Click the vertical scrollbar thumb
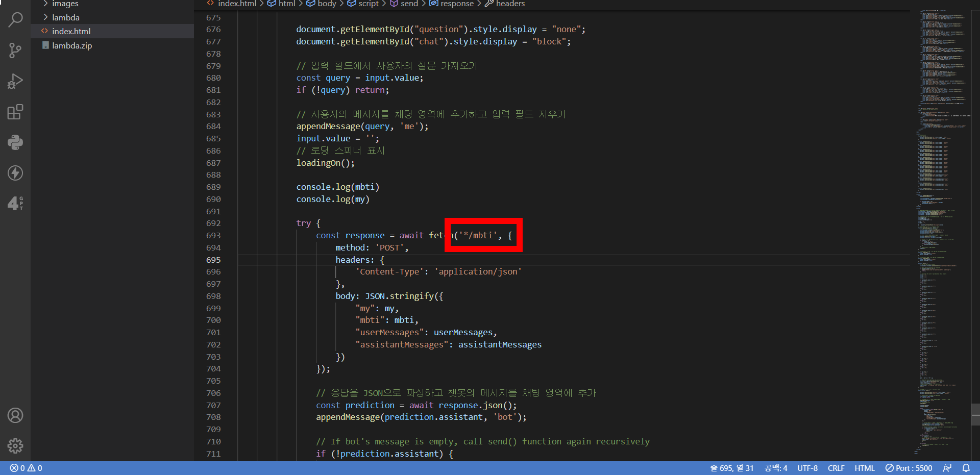The height and width of the screenshot is (475, 980). [x=975, y=414]
